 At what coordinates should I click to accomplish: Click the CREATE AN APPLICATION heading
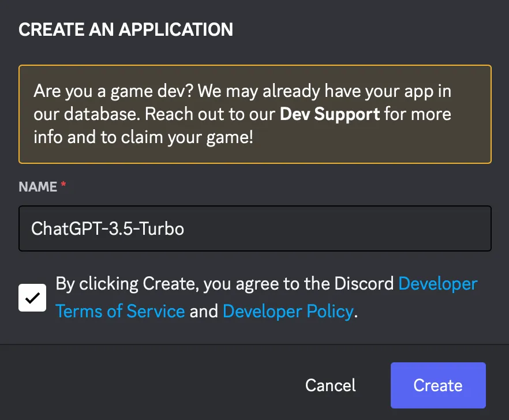pos(126,29)
